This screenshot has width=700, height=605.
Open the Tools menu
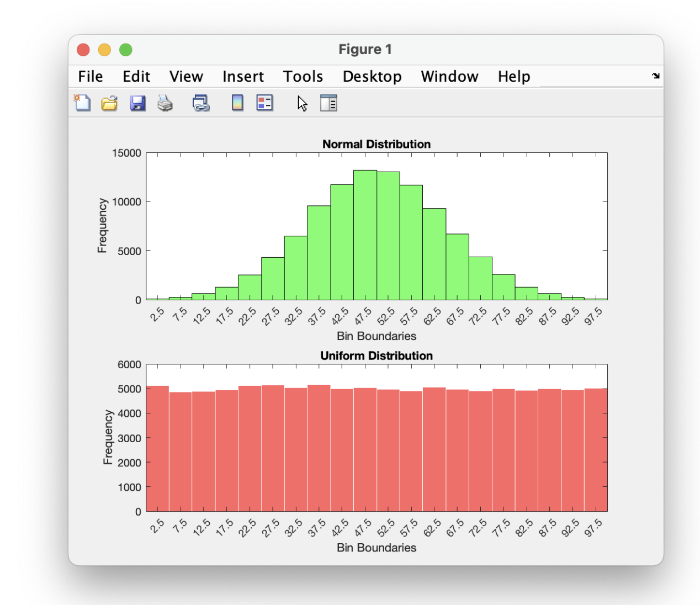(x=303, y=76)
